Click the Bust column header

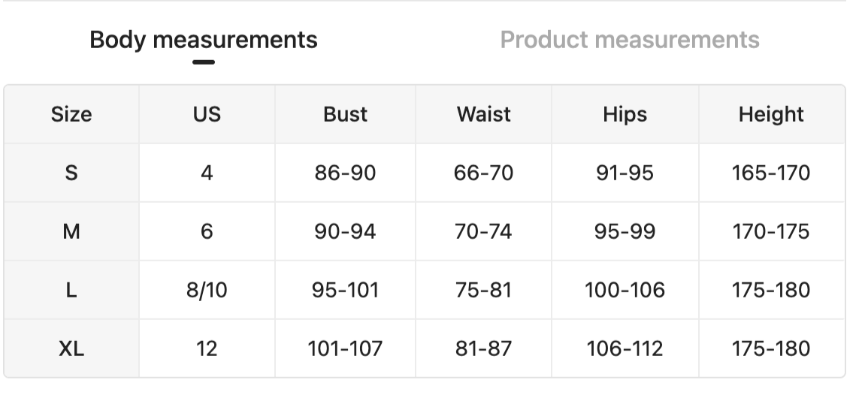click(x=345, y=114)
